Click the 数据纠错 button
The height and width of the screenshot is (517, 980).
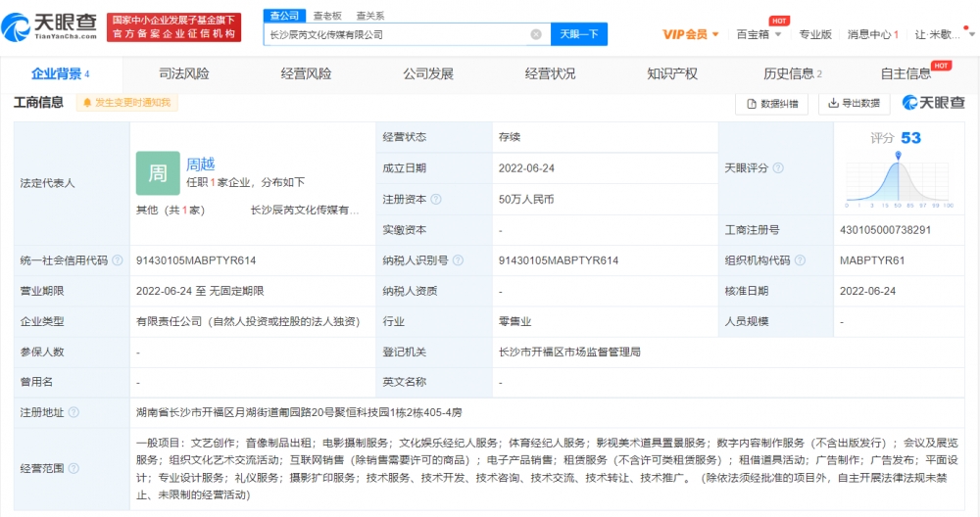tap(772, 104)
